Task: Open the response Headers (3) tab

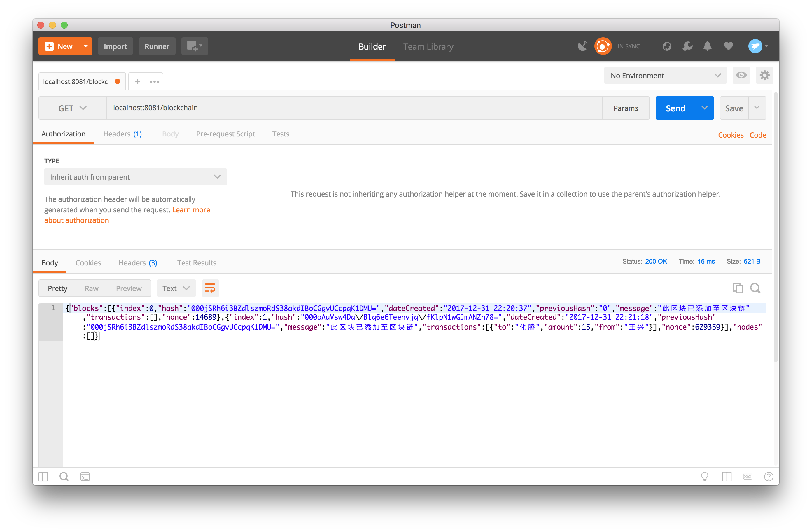Action: pyautogui.click(x=138, y=263)
